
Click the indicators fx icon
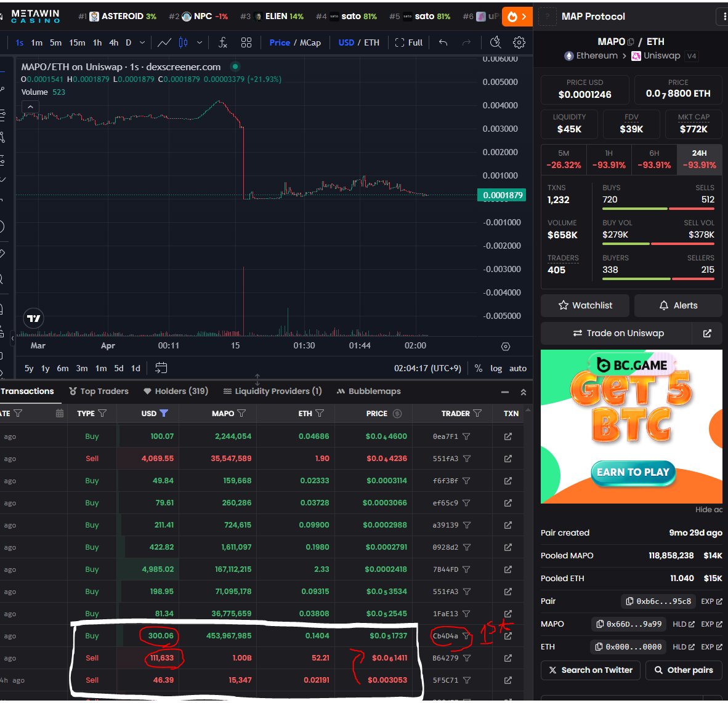pos(223,42)
